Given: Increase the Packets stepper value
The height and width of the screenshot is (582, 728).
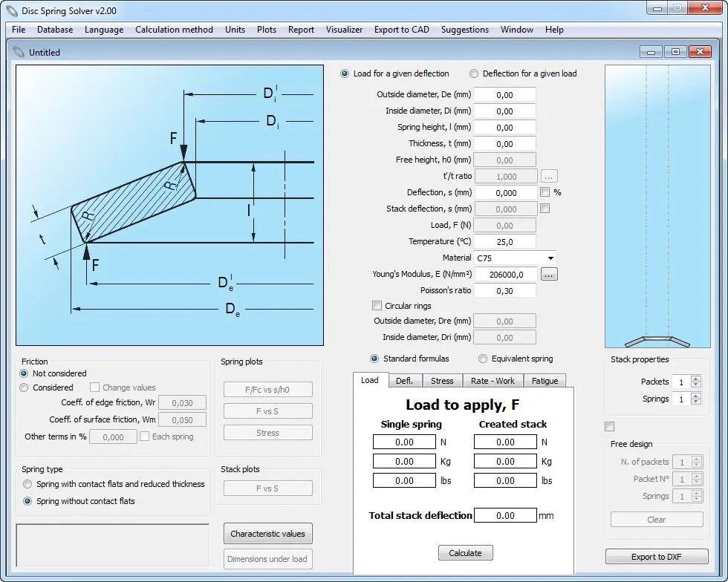Looking at the screenshot, I should (695, 379).
